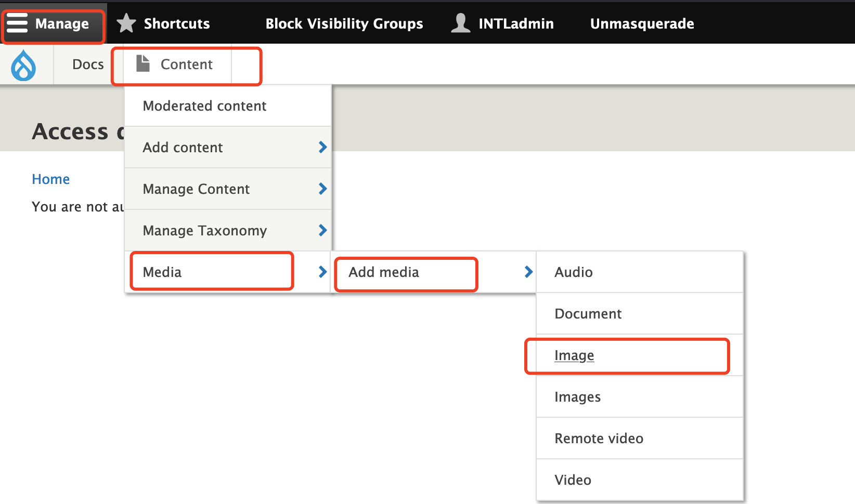
Task: Click the chevron next to Add media
Action: click(x=528, y=272)
